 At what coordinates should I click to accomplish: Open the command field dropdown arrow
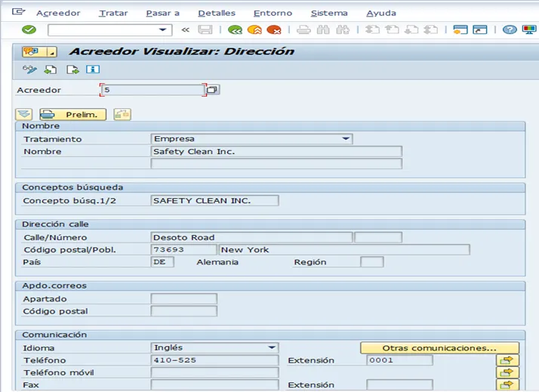162,30
